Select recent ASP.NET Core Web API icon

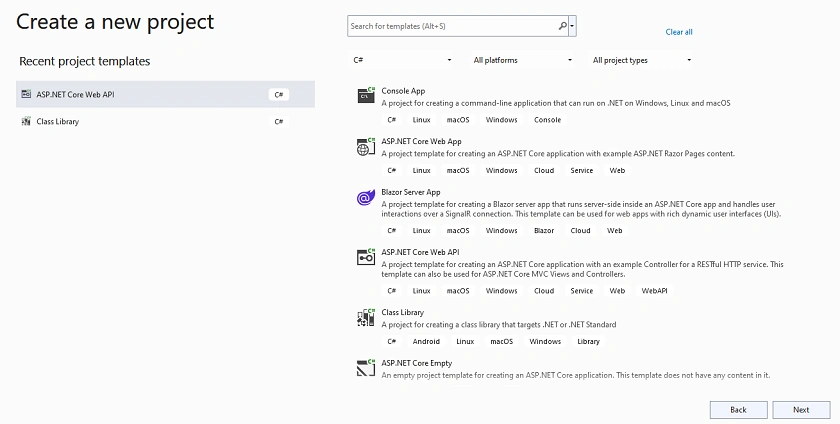point(26,94)
